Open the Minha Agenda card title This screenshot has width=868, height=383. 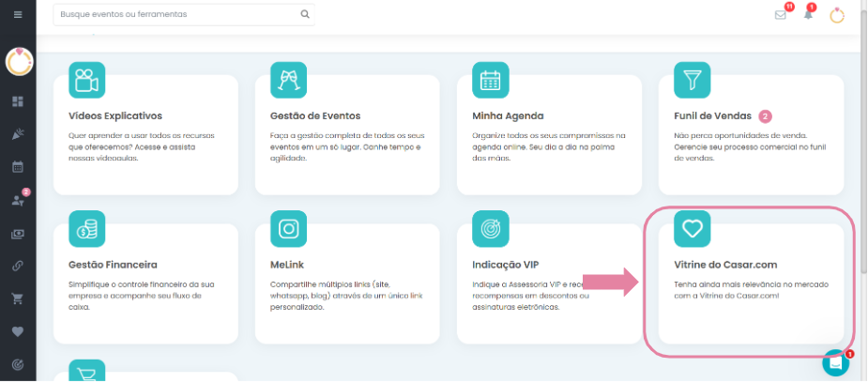508,116
